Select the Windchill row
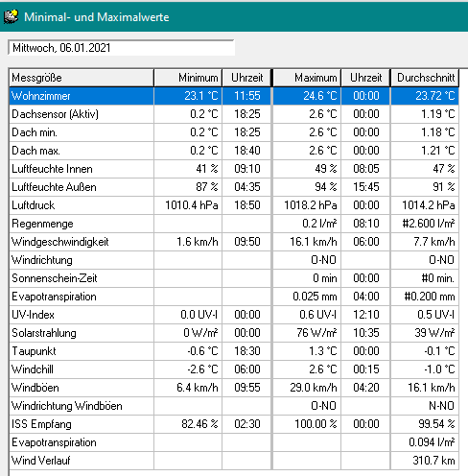Viewport: 468px width, 476px height. tap(234, 369)
